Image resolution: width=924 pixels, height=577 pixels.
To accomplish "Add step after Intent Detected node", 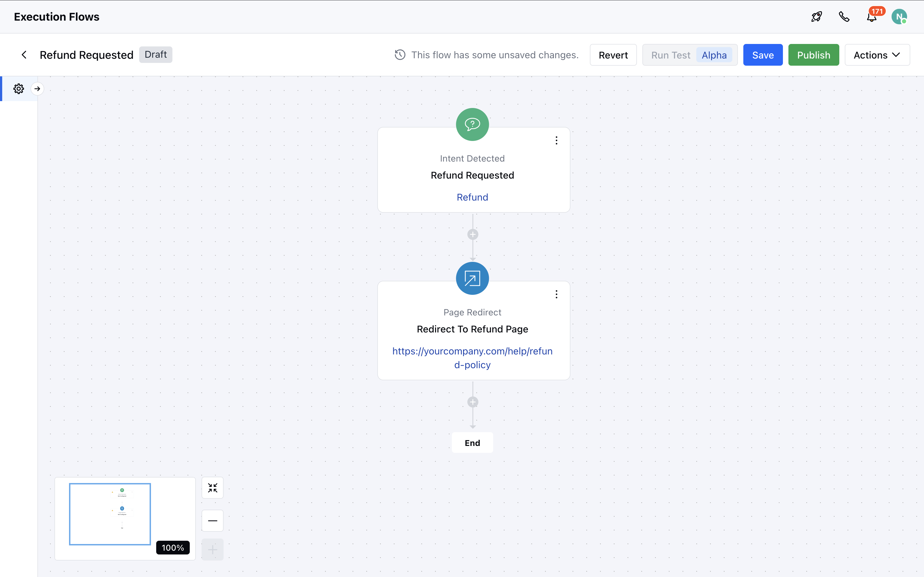I will [473, 234].
